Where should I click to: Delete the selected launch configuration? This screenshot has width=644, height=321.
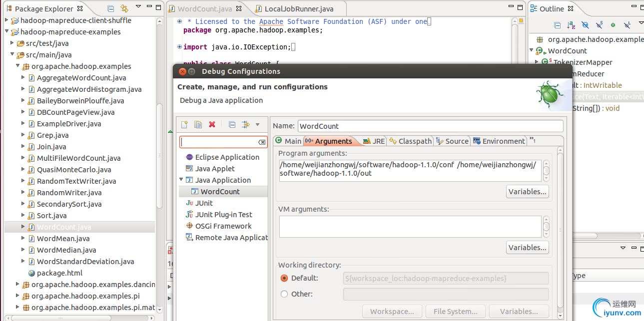pyautogui.click(x=212, y=125)
